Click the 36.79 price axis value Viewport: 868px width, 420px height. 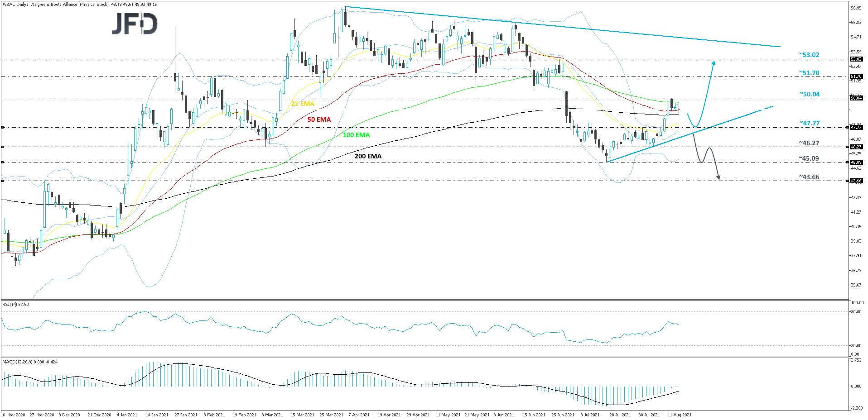click(856, 271)
